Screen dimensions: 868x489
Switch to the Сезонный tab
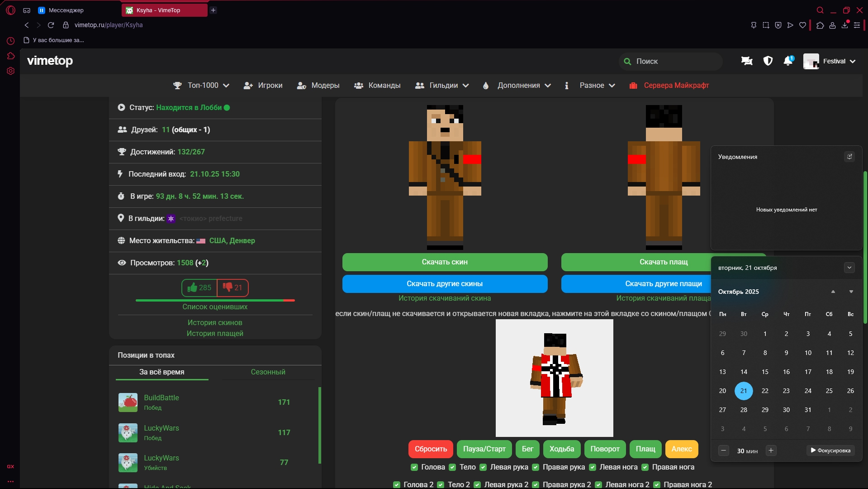[268, 372]
